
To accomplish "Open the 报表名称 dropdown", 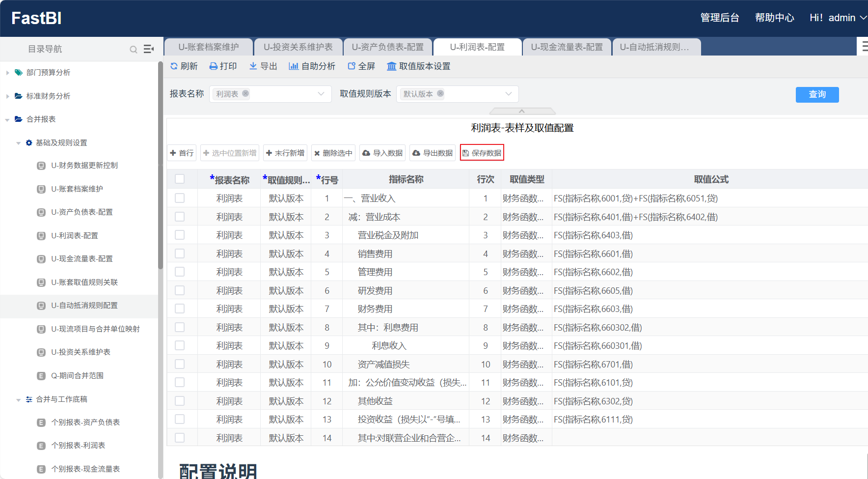I will pyautogui.click(x=321, y=94).
